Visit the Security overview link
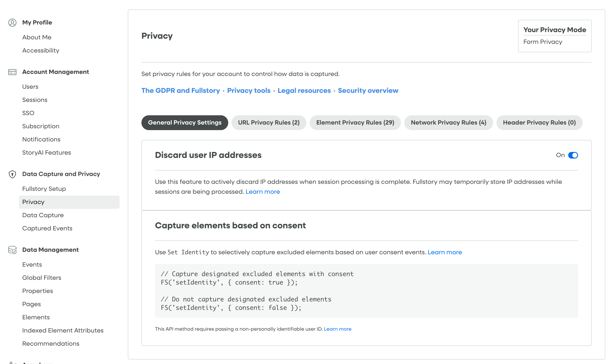The width and height of the screenshot is (609, 364). (x=368, y=91)
